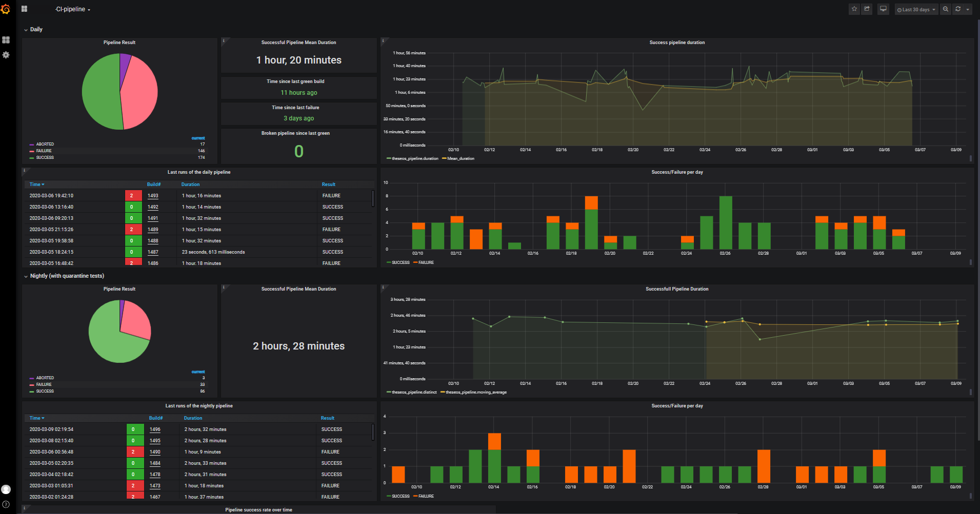
Task: Toggle SUCCESS series in daily Success/Failure per day
Action: [x=401, y=262]
